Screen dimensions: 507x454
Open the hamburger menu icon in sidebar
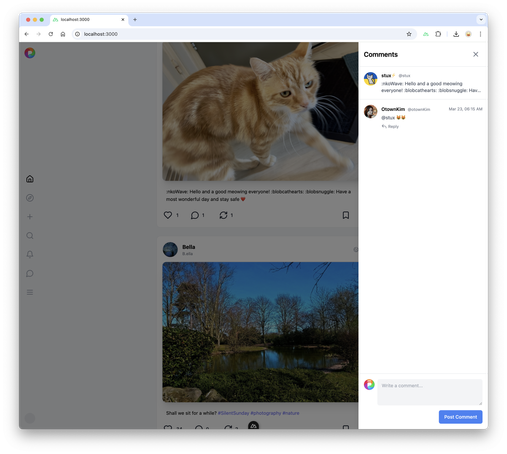tap(30, 292)
